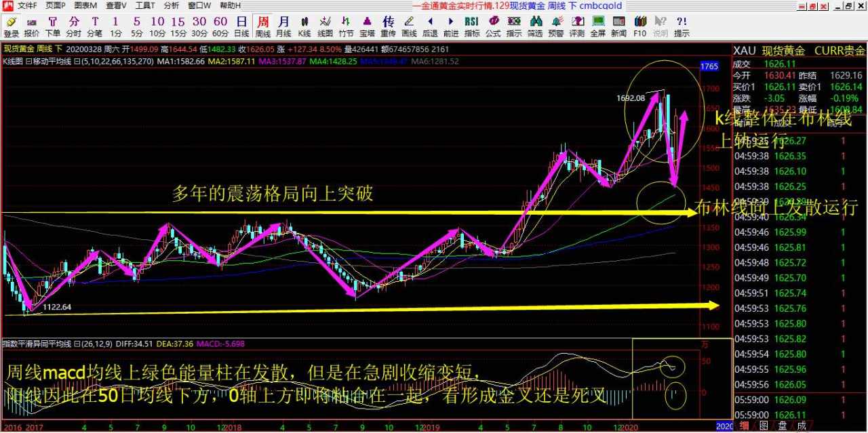
Task: Select the 10分 ten-minute period
Action: click(157, 26)
